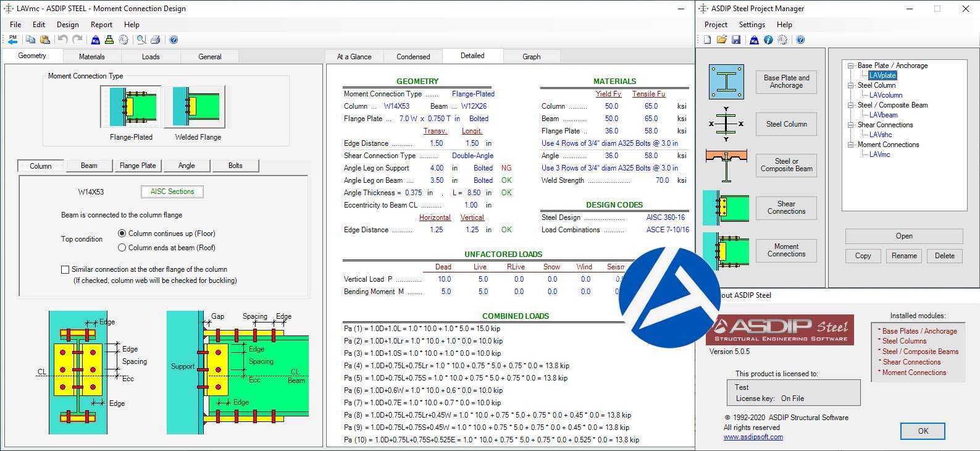Open the Design menu

pyautogui.click(x=67, y=25)
